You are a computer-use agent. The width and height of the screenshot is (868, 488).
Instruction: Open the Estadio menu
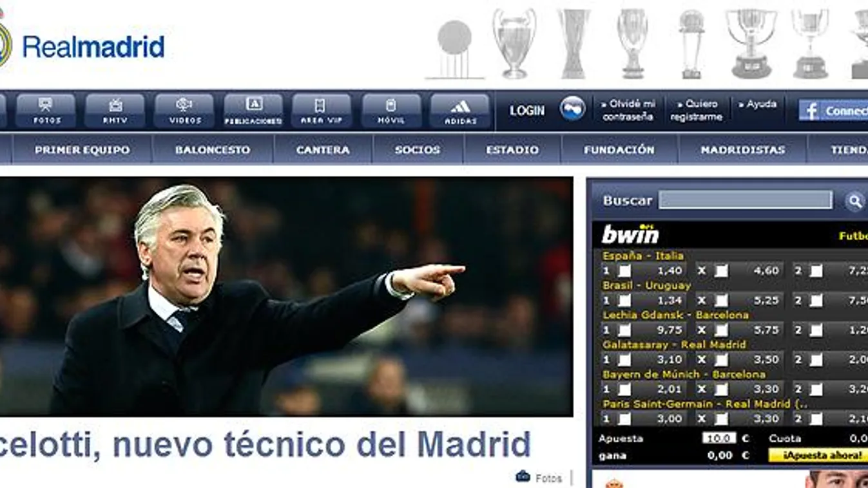coord(512,149)
